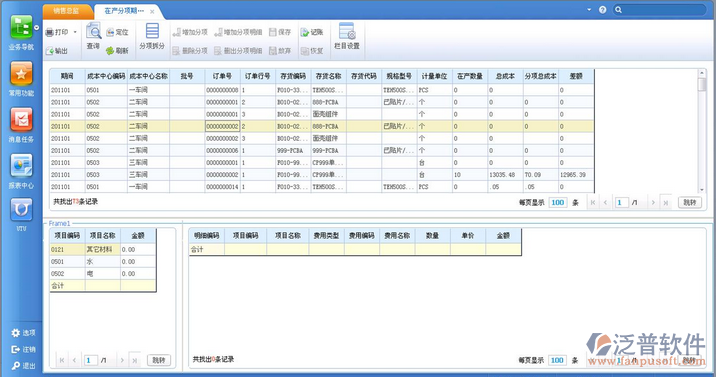
Task: Click the 分项拆分 toolbar icon
Action: click(x=152, y=31)
